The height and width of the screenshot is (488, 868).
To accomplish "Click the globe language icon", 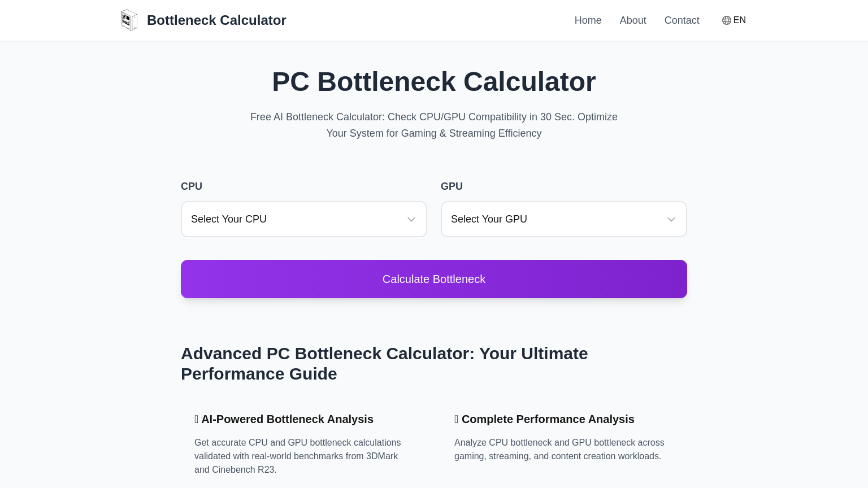I will pos(727,20).
